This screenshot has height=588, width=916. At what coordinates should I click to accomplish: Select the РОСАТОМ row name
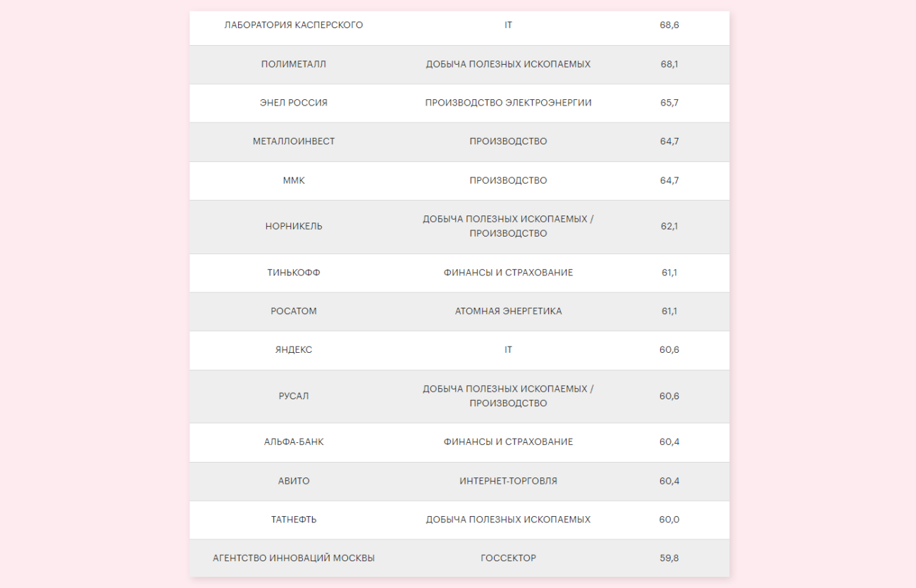[x=293, y=311]
